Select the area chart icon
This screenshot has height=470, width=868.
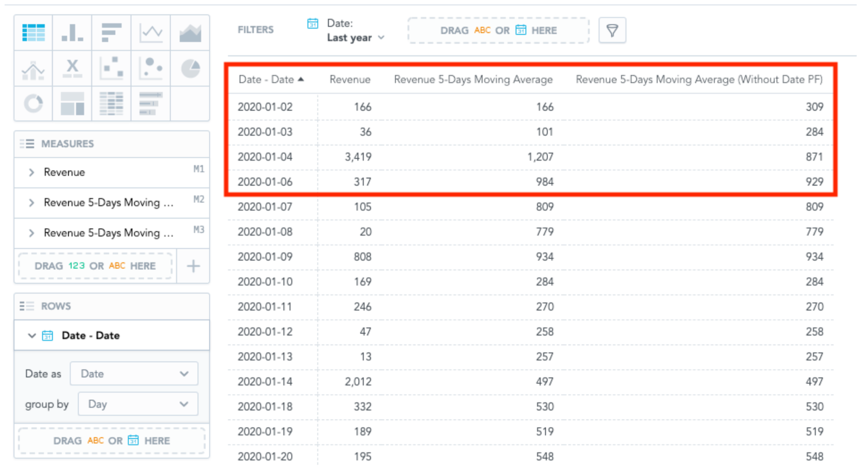pos(190,33)
